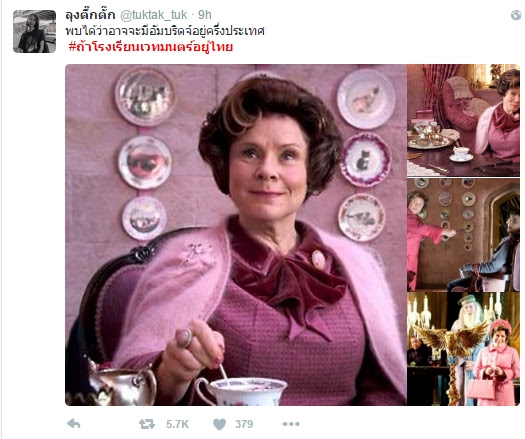Retweet using the retweet arrows icon

pyautogui.click(x=147, y=424)
